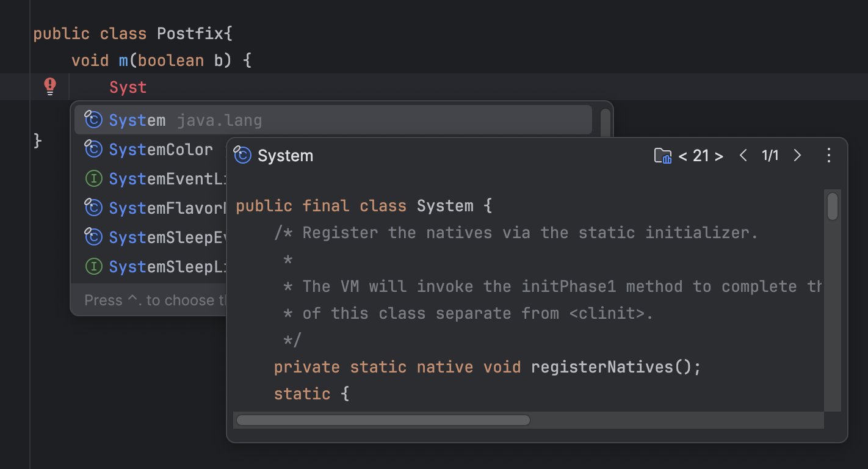Click the class icon beside the System entry
Screen dimensions: 868x469
click(x=93, y=120)
